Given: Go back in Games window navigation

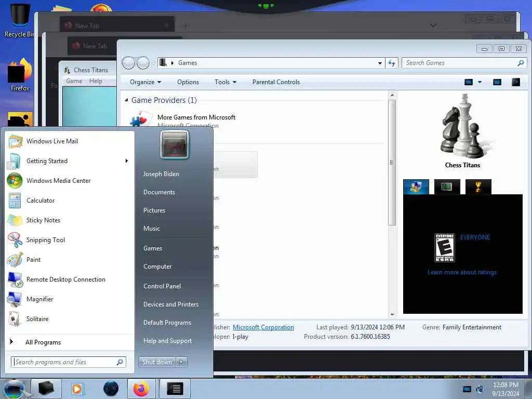Looking at the screenshot, I should (x=129, y=63).
